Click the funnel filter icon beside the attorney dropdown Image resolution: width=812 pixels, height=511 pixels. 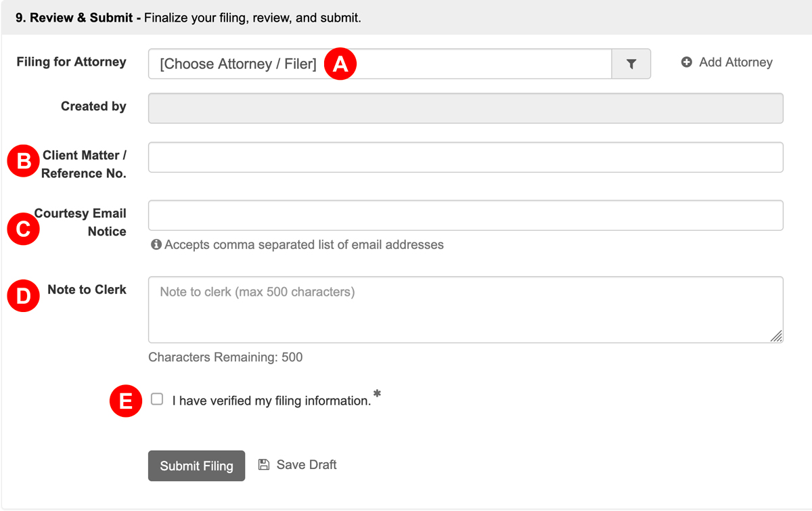coord(631,63)
